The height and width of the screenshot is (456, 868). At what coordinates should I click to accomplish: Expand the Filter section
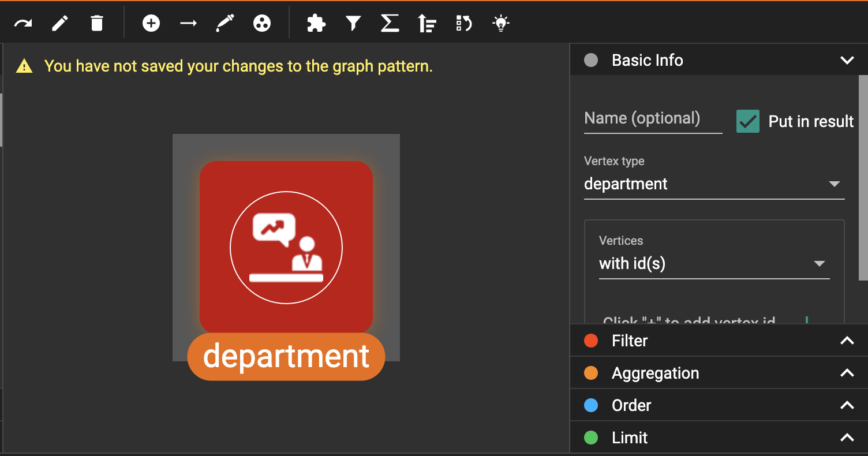tap(847, 341)
